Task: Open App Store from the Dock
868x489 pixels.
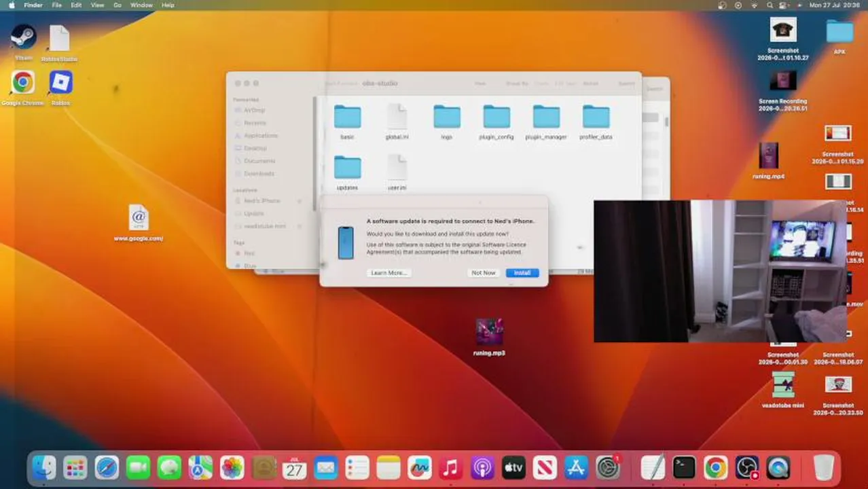Action: (x=576, y=467)
